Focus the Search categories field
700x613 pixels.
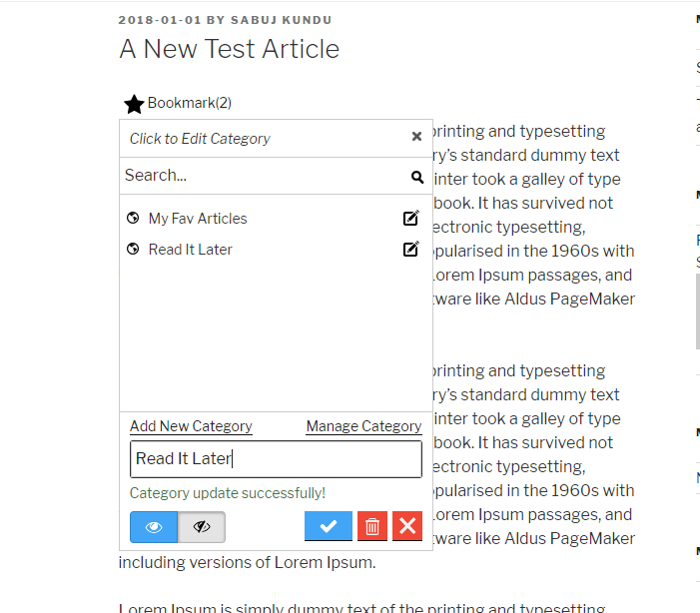[264, 176]
